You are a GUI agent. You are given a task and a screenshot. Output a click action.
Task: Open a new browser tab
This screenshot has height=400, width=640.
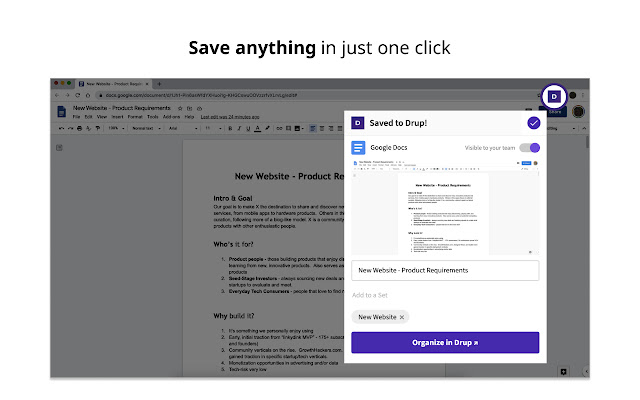[159, 84]
